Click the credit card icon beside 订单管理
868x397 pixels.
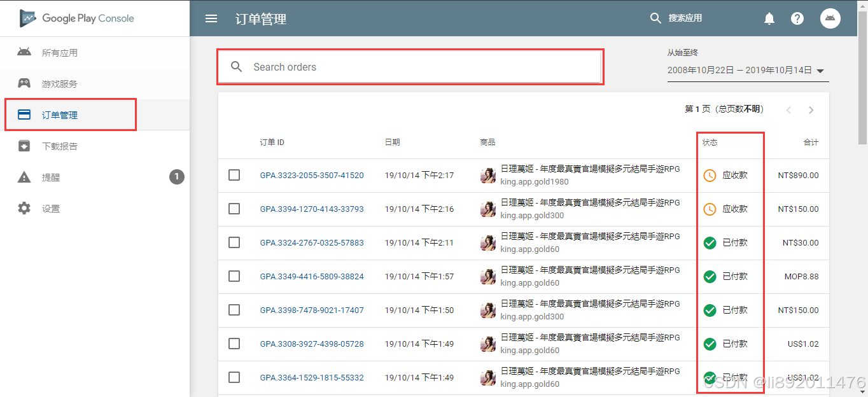(x=24, y=115)
